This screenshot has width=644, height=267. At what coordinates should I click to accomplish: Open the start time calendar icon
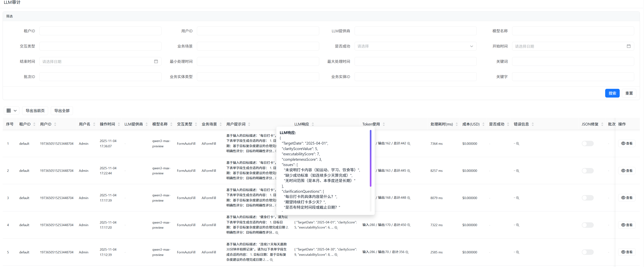629,46
